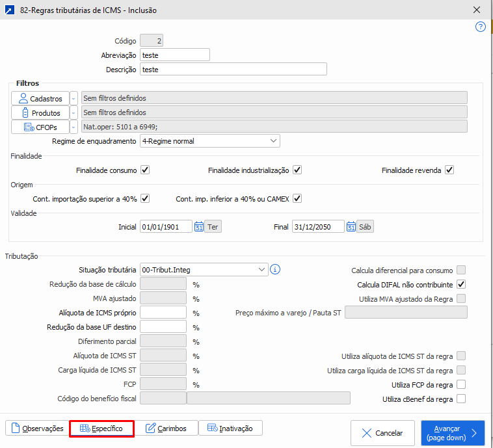The height and width of the screenshot is (448, 493).
Task: Toggle Finalidade revenda checkbox
Action: tap(449, 170)
